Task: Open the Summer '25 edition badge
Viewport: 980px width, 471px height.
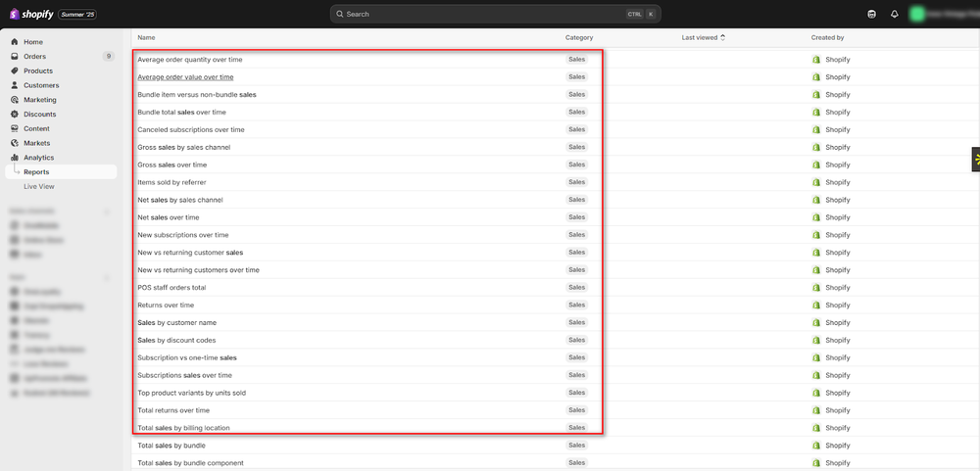Action: 77,14
